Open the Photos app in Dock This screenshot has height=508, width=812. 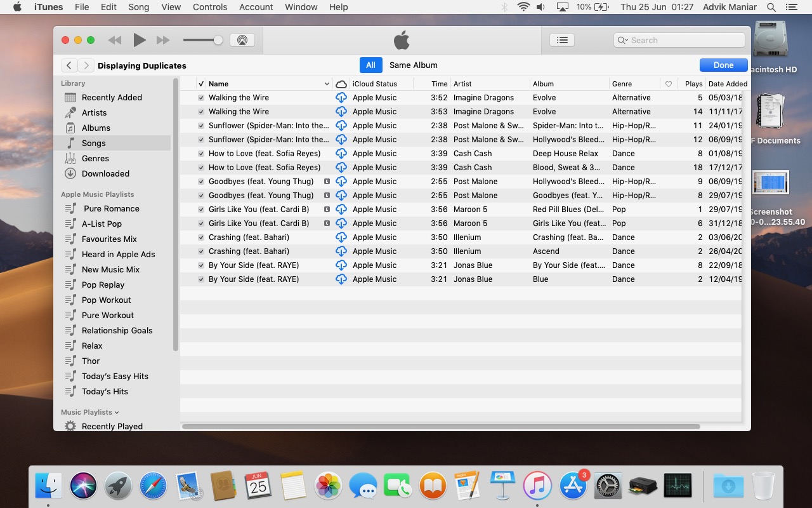click(x=329, y=486)
